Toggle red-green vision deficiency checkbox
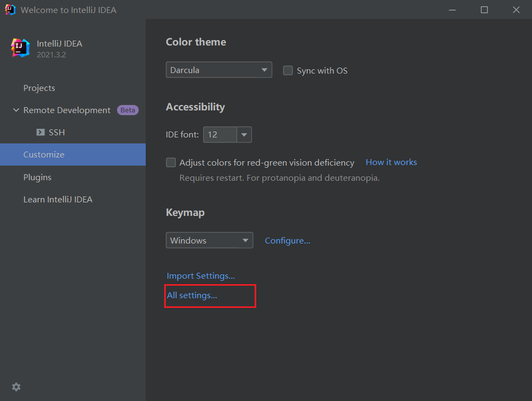The width and height of the screenshot is (532, 401). 171,162
